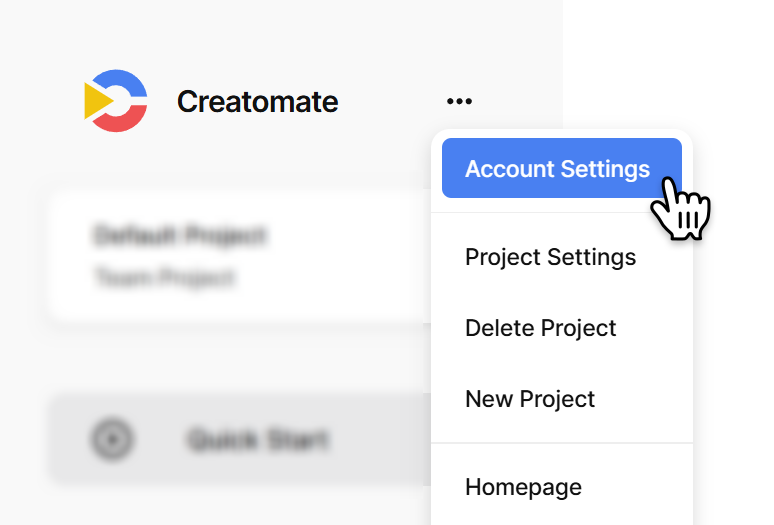Click the Team Project subtitle text
The width and height of the screenshot is (774, 525).
(164, 276)
